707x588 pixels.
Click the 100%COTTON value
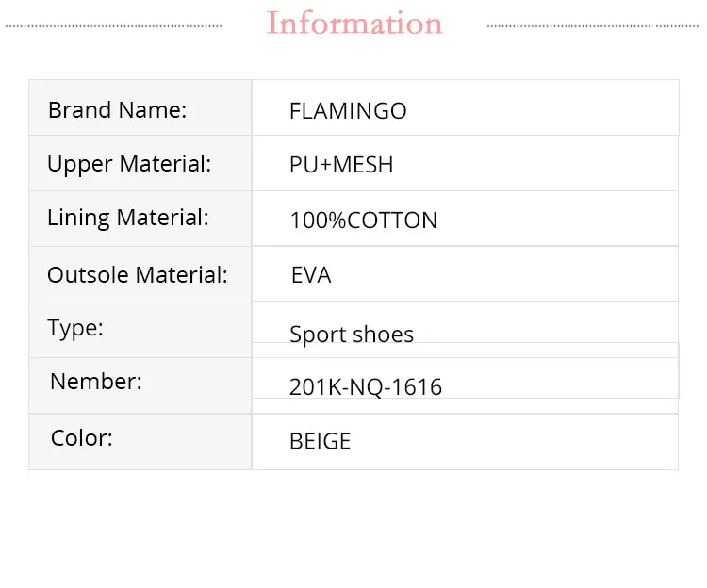point(364,220)
